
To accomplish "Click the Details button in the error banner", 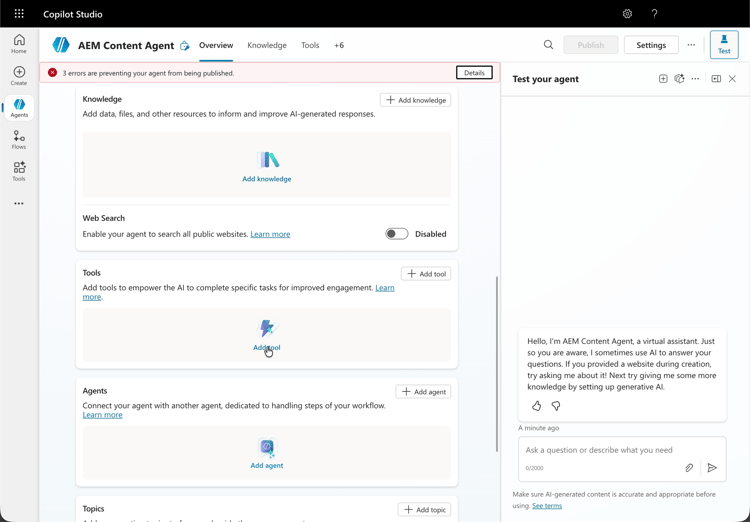I will 474,73.
